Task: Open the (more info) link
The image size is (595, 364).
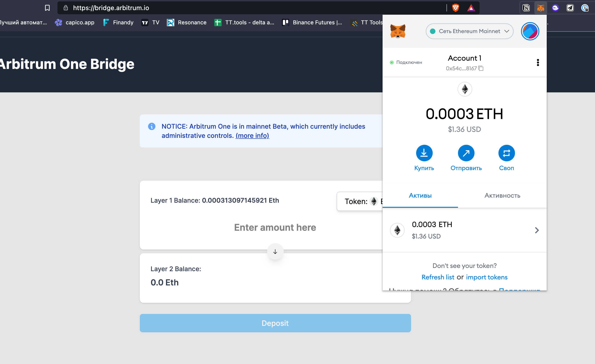Action: 252,136
